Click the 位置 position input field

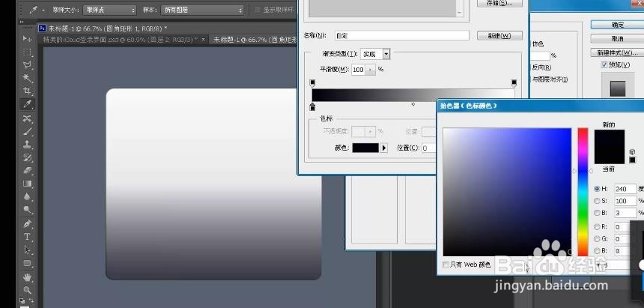(429, 148)
